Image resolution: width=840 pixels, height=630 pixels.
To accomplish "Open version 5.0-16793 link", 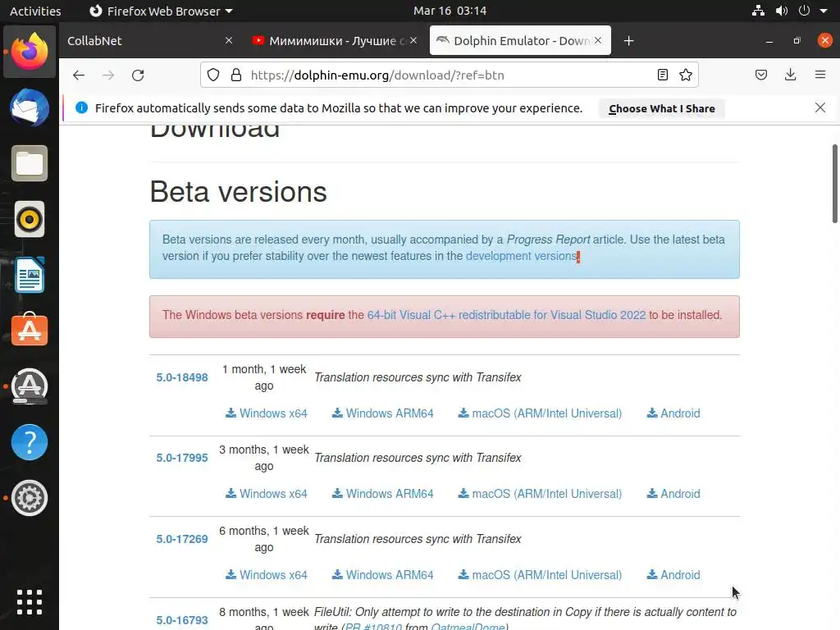I will click(x=182, y=620).
